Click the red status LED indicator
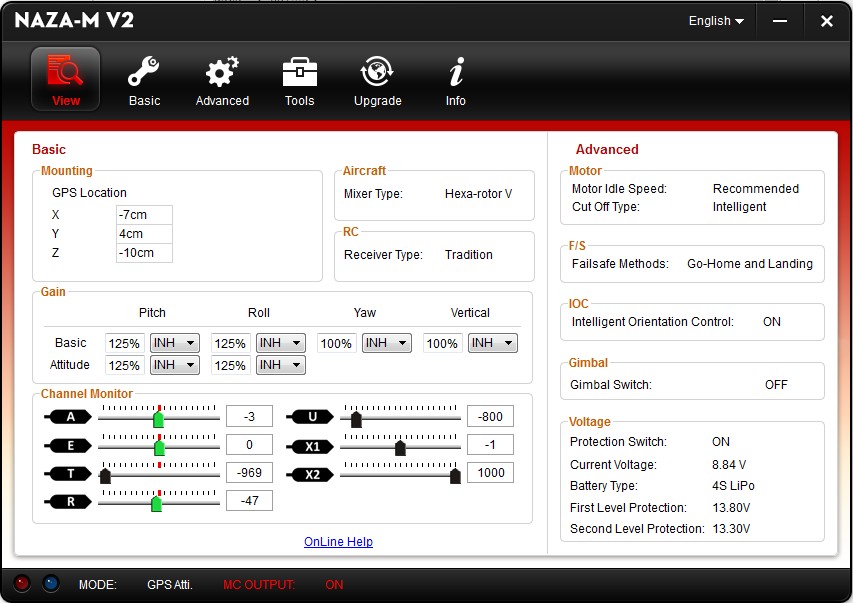This screenshot has width=853, height=603. pos(23,584)
